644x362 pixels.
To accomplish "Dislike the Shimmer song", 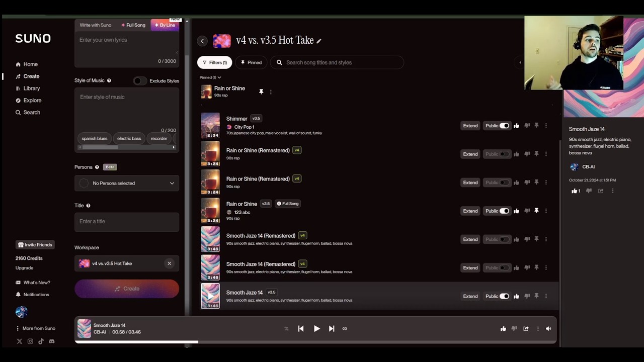I will click(x=527, y=126).
